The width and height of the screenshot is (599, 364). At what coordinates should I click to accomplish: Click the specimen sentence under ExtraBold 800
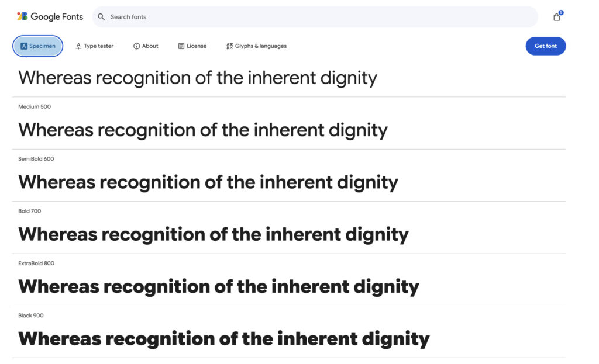click(x=219, y=287)
